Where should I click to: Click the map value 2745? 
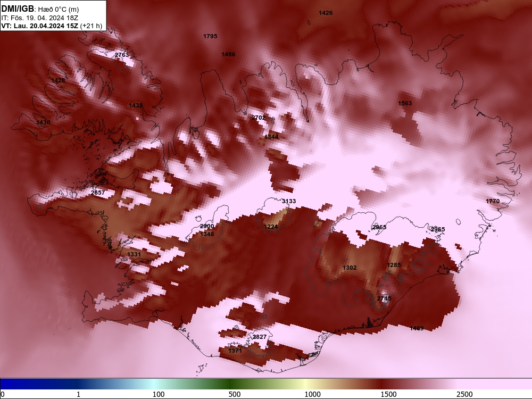[x=384, y=298]
